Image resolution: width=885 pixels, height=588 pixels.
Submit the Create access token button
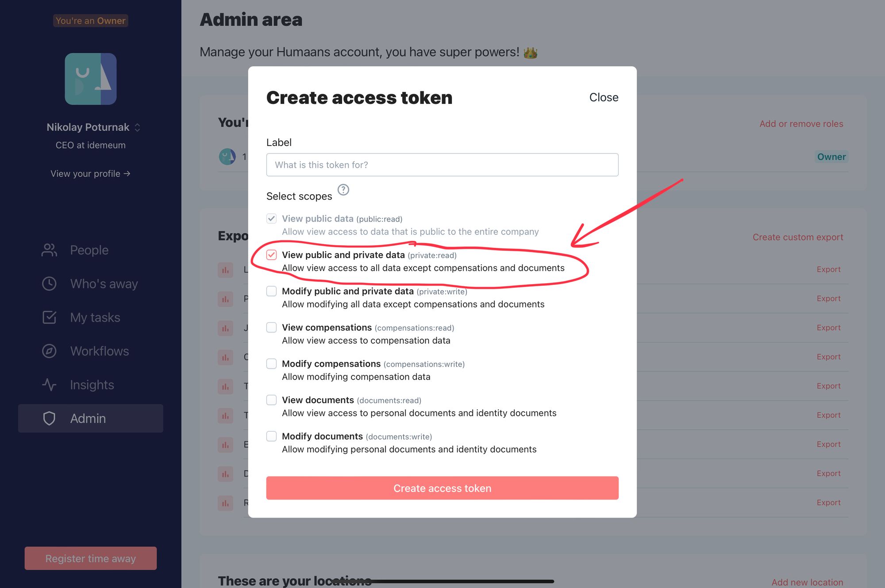point(442,488)
